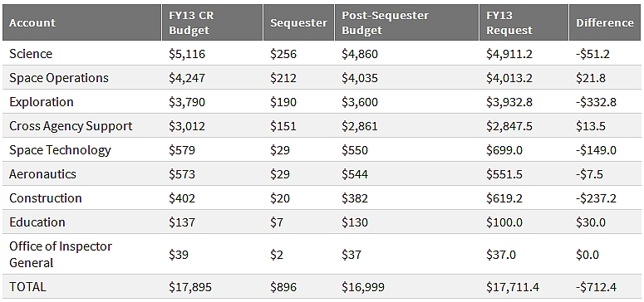This screenshot has height=302, width=644.
Task: Select the Education row label
Action: [37, 222]
